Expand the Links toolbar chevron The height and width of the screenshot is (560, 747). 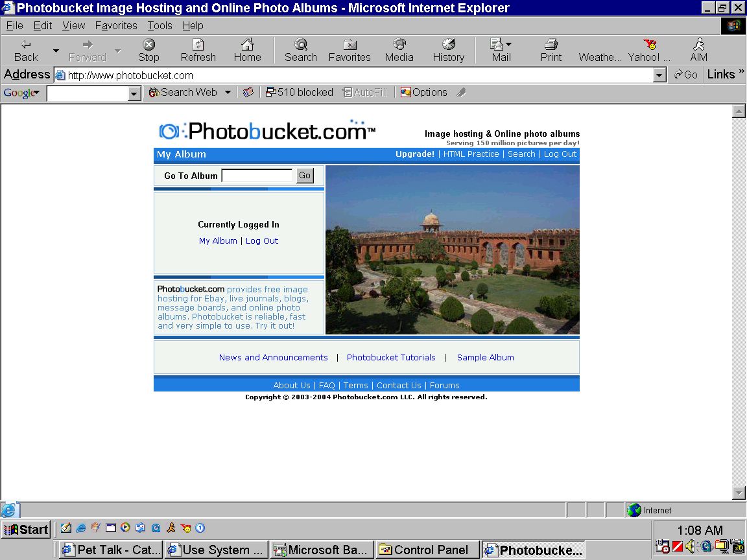click(741, 71)
